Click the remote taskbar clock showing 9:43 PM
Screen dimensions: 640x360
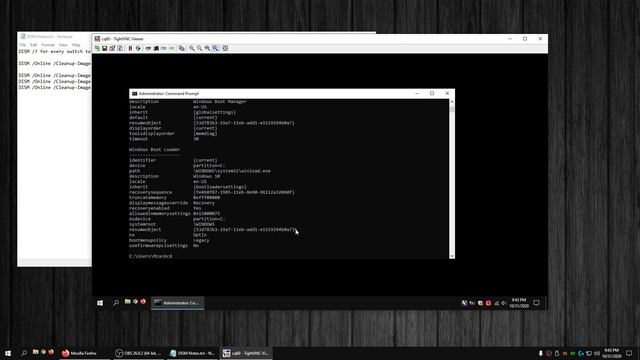pyautogui.click(x=519, y=303)
